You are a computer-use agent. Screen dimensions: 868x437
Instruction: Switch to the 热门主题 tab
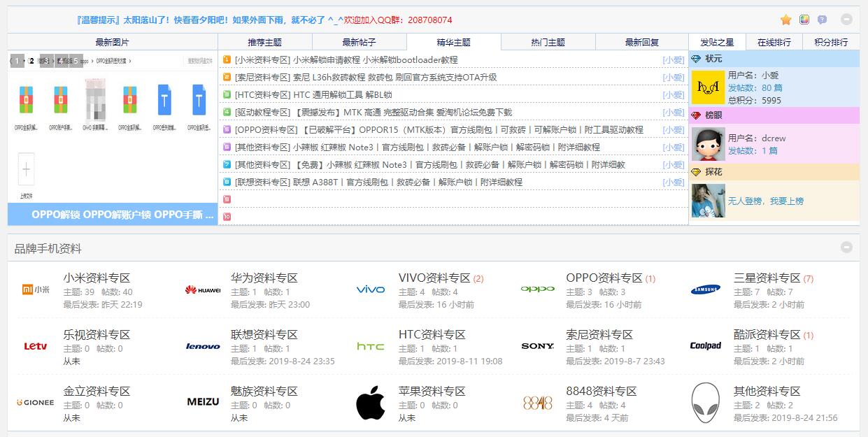(548, 42)
